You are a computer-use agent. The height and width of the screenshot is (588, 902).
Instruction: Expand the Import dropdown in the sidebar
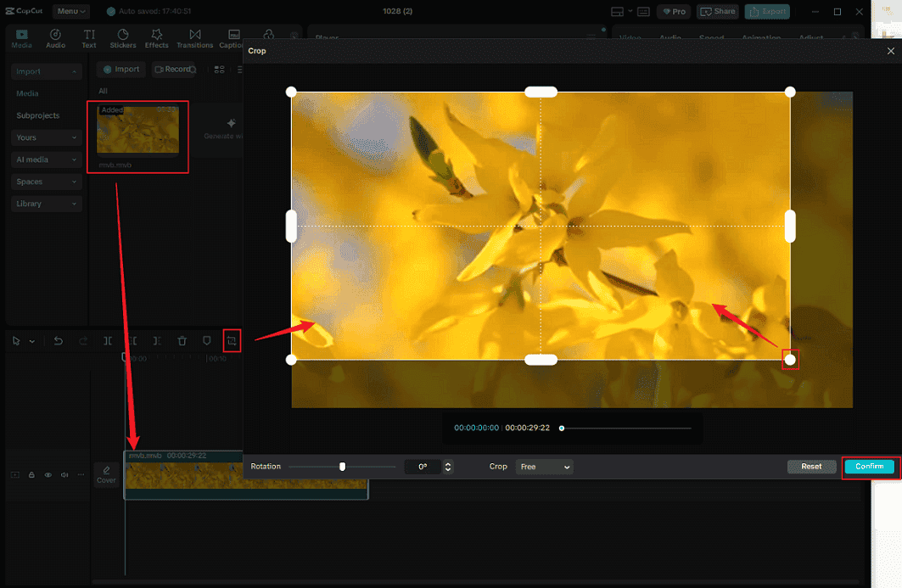46,71
